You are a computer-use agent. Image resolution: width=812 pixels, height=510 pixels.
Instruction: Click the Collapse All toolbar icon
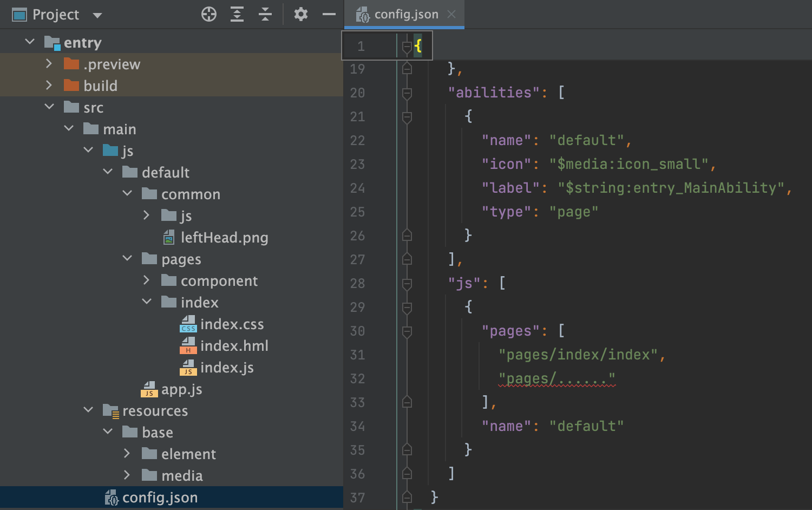(265, 14)
